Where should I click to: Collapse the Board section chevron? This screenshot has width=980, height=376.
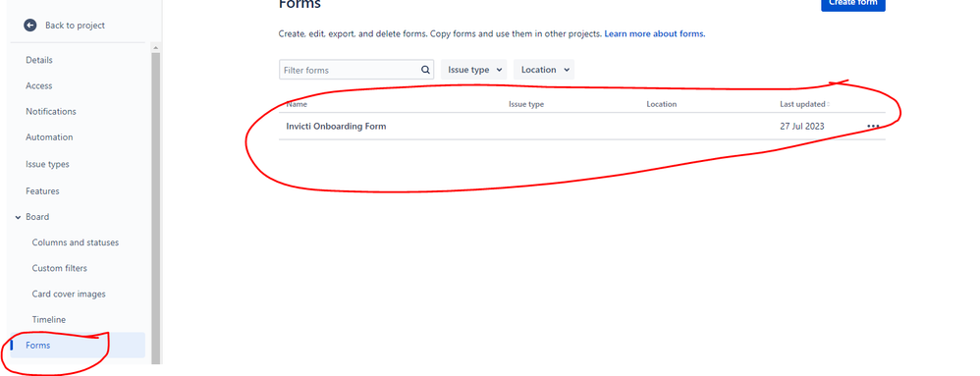click(x=17, y=217)
